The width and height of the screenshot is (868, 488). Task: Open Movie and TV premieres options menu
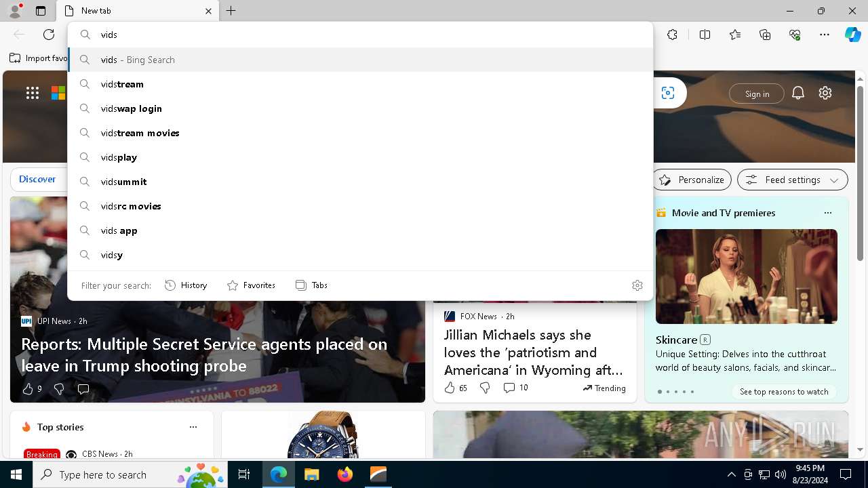827,213
